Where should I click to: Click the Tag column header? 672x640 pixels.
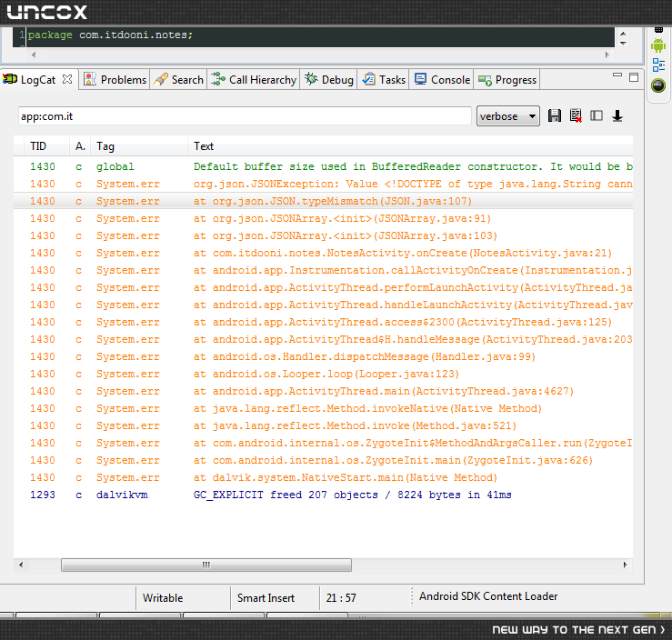(139, 146)
